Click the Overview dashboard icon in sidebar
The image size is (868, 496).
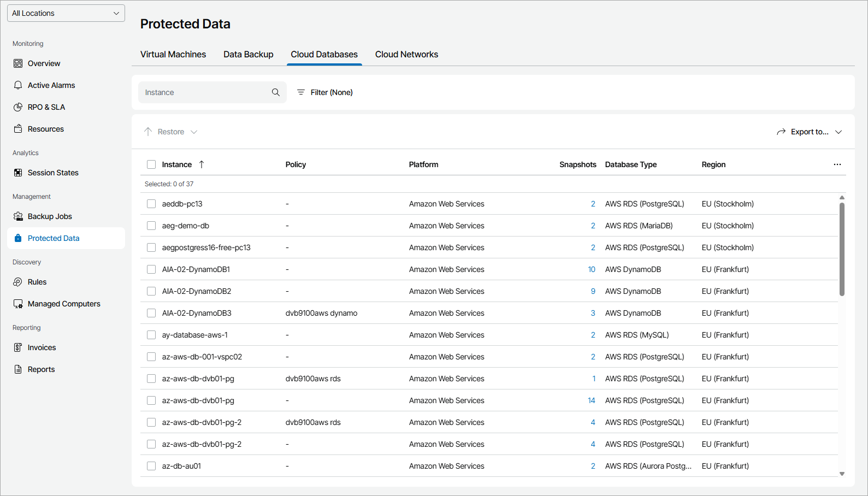click(18, 63)
